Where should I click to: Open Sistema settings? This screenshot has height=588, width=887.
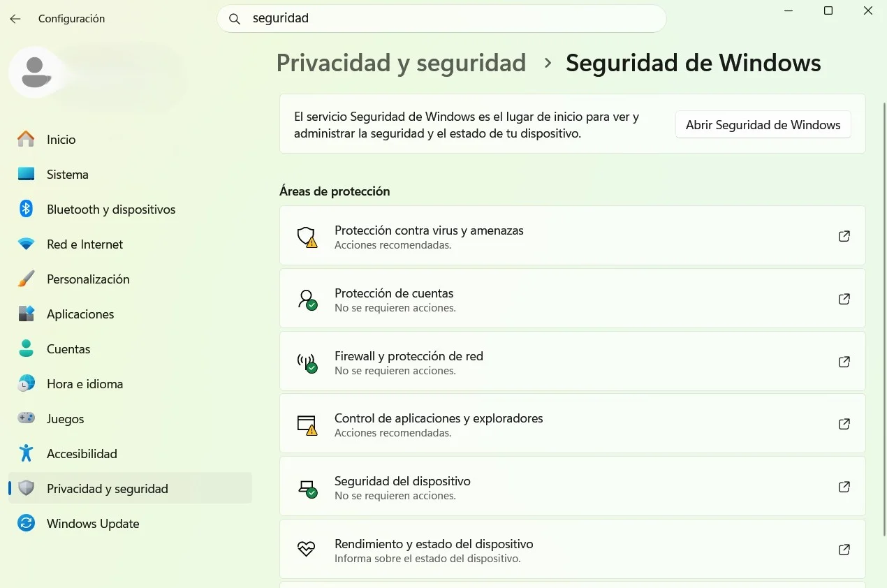(x=130, y=174)
